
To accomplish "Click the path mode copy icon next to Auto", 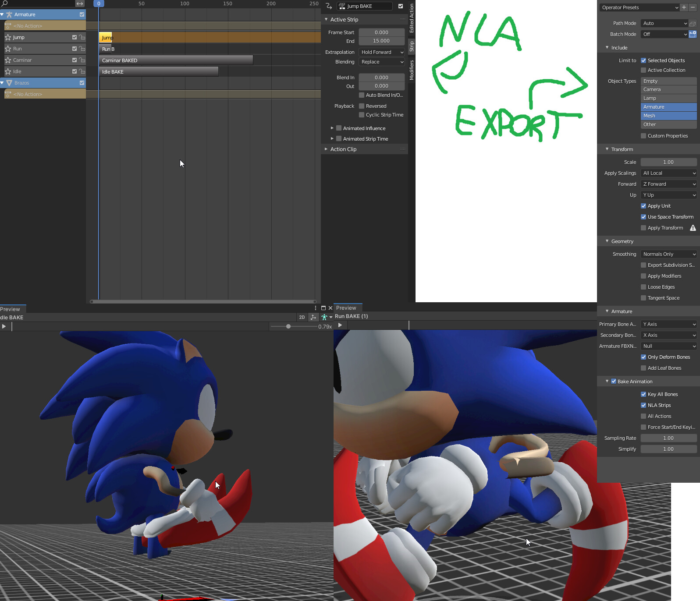I will click(693, 23).
